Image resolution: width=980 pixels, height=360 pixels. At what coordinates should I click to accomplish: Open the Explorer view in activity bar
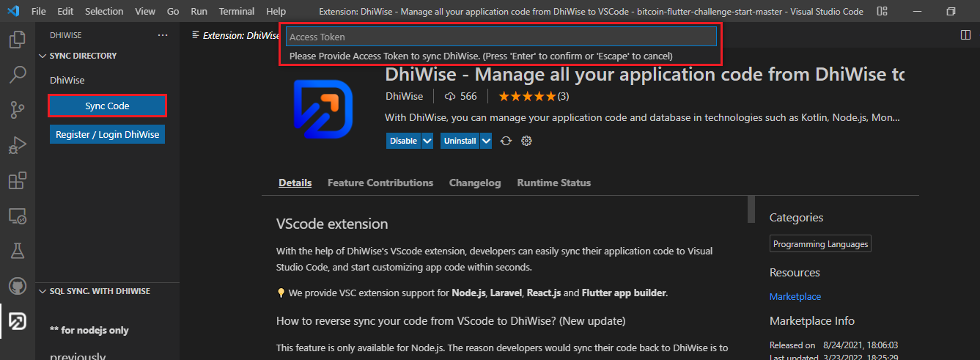[18, 40]
